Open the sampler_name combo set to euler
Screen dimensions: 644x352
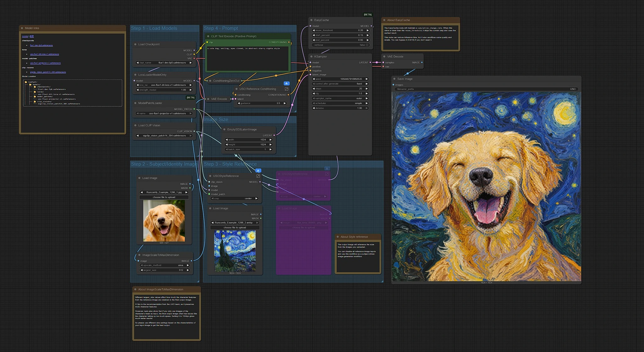340,98
